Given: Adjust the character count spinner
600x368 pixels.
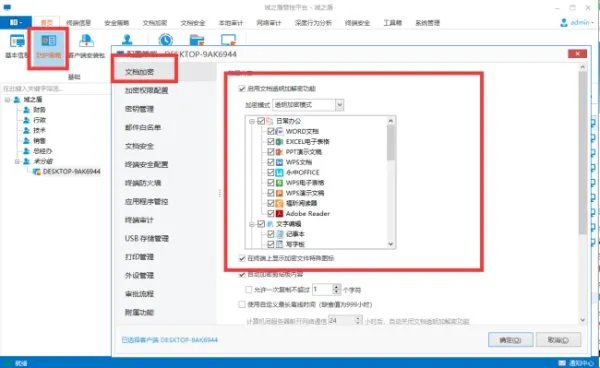Looking at the screenshot, I should (x=336, y=289).
